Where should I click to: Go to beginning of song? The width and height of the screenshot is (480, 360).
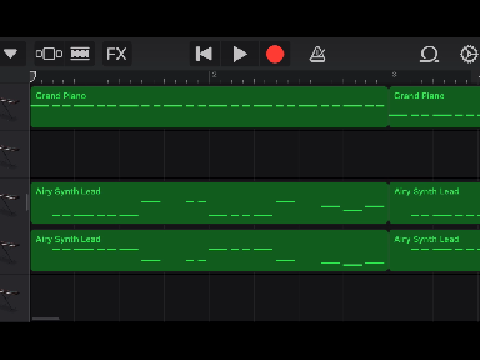tap(204, 54)
